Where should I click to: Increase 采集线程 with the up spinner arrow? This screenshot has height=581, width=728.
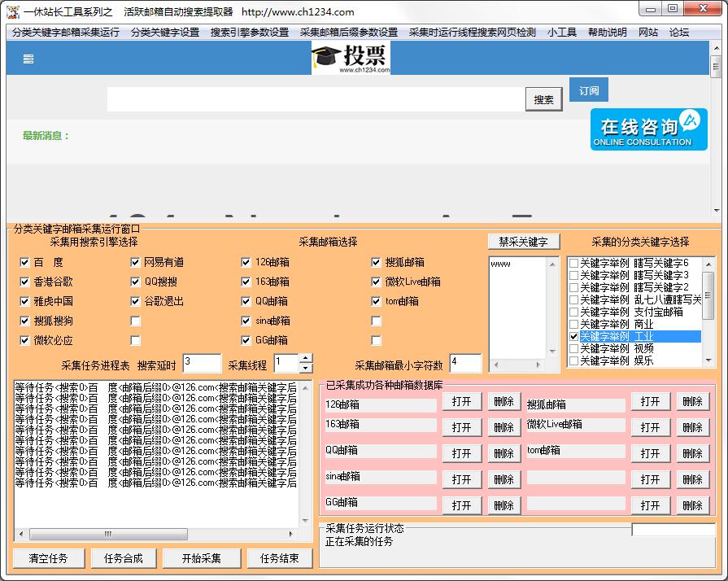pyautogui.click(x=306, y=358)
